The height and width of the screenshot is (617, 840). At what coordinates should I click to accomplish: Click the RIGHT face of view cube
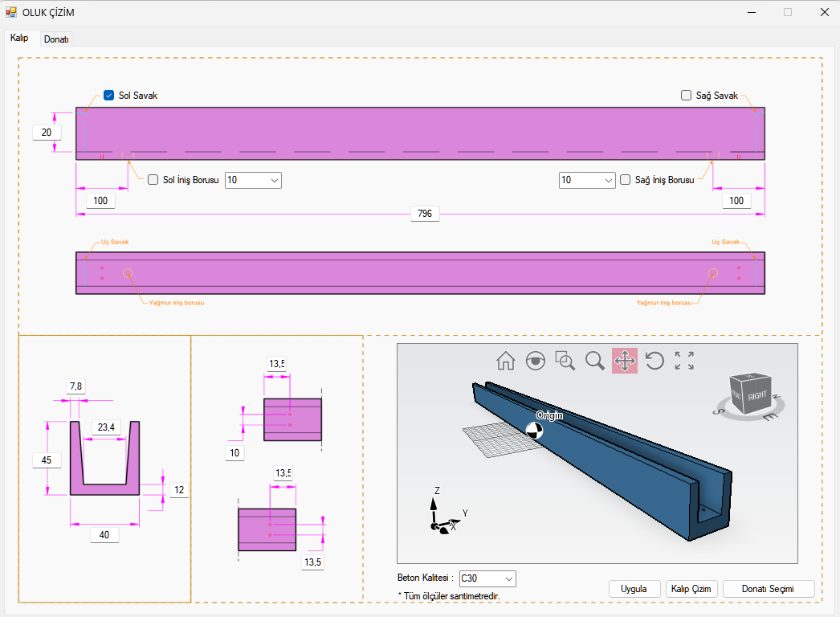[756, 395]
